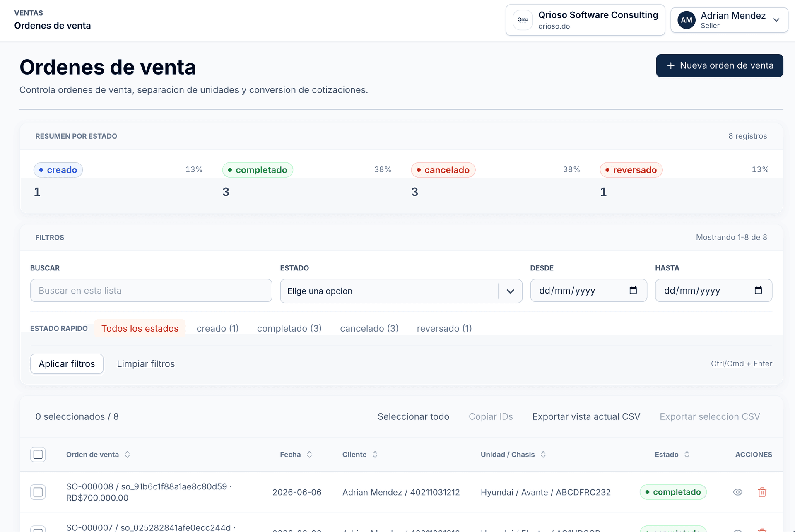Sort by Cliente column arrows

[x=375, y=455]
